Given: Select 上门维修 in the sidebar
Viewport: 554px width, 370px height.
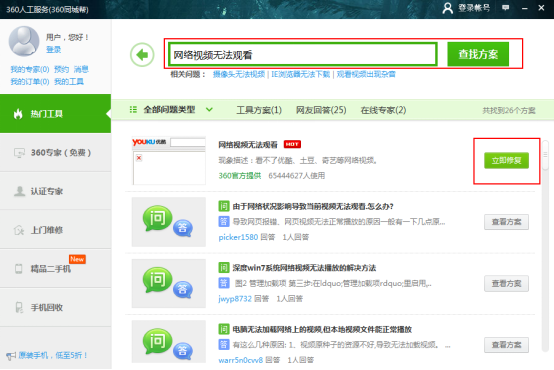Looking at the screenshot, I should [55, 230].
